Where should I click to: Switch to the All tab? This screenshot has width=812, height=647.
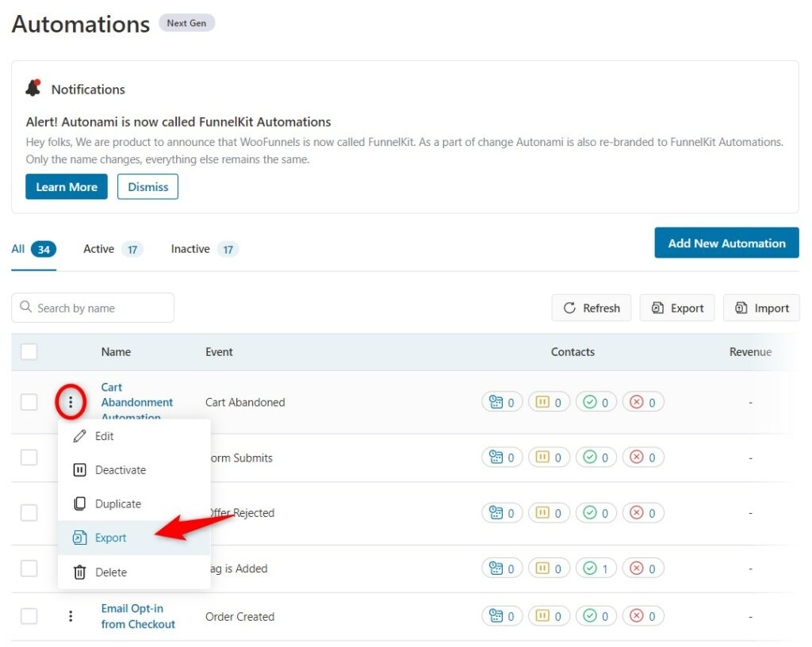33,249
